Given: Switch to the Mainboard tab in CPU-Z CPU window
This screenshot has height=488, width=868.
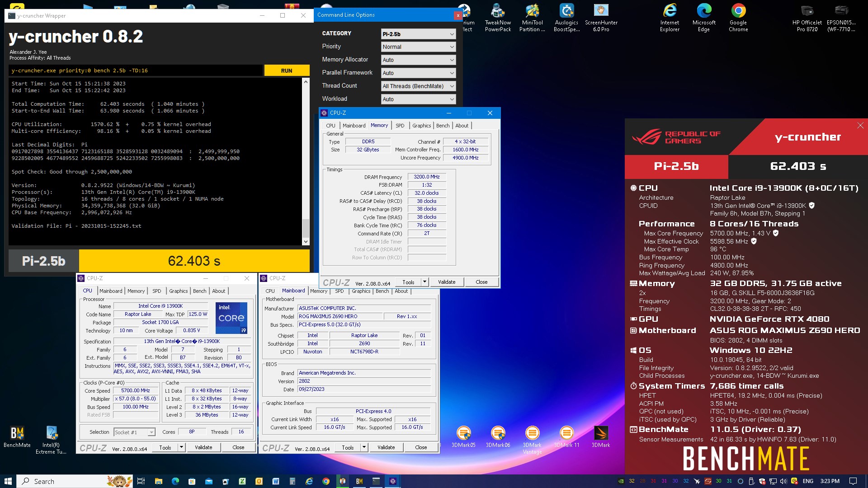Looking at the screenshot, I should tap(111, 291).
